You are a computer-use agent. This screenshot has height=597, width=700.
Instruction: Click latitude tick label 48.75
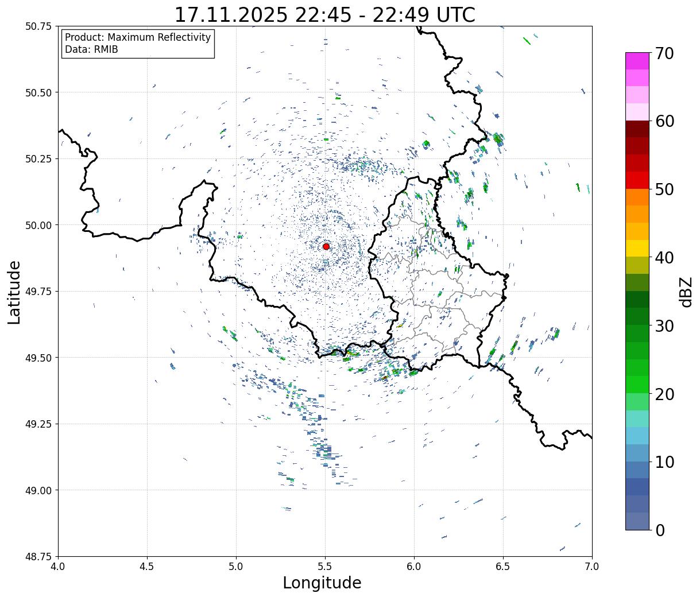point(38,557)
